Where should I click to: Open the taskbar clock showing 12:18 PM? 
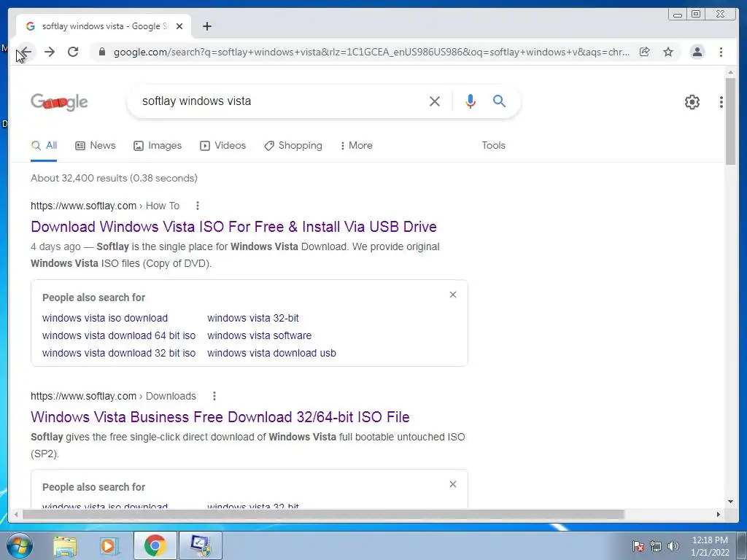710,546
